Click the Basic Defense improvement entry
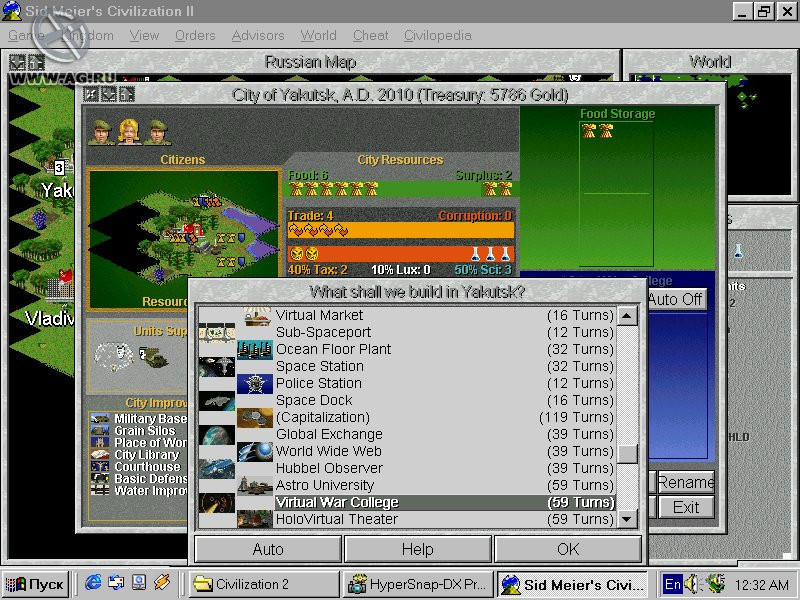Viewport: 800px width, 600px height. (x=151, y=479)
